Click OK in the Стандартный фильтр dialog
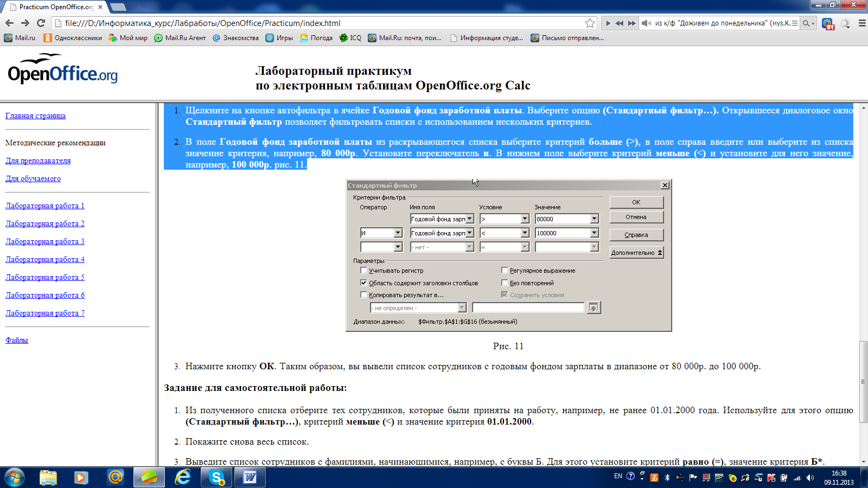 coord(636,202)
